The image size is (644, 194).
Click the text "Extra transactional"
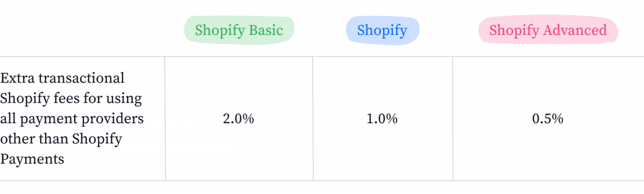tap(62, 78)
